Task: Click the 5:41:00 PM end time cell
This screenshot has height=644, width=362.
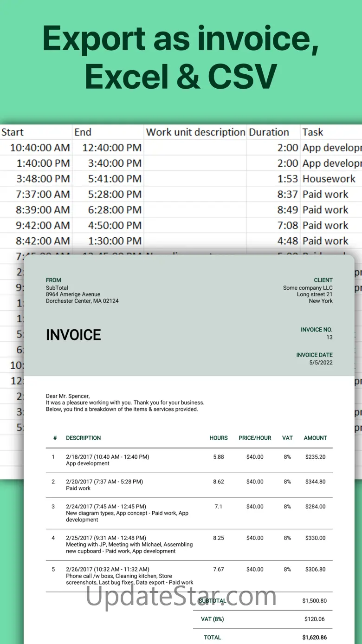Action: (x=112, y=179)
